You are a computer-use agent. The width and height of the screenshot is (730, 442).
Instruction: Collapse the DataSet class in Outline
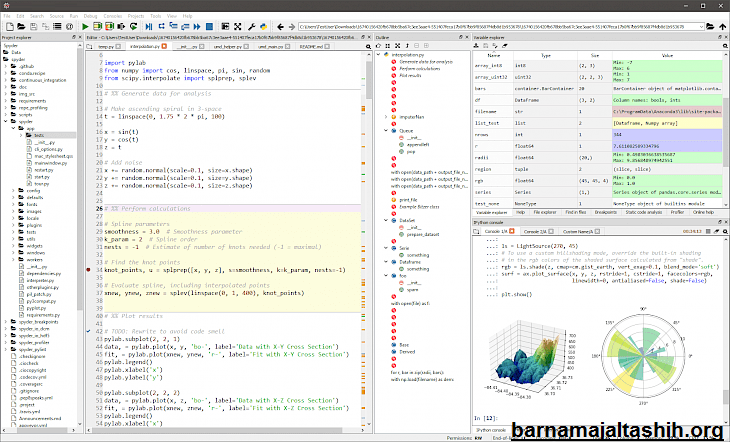tap(386, 220)
